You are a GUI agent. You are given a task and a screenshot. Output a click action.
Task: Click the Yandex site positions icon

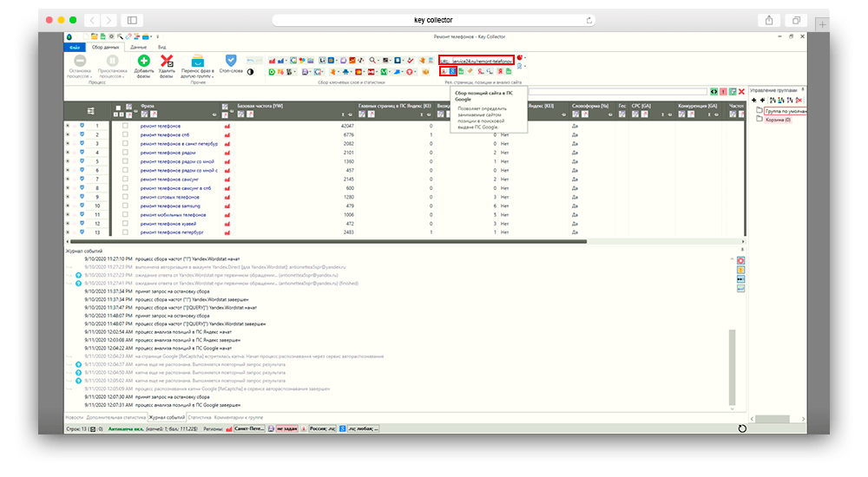point(444,71)
